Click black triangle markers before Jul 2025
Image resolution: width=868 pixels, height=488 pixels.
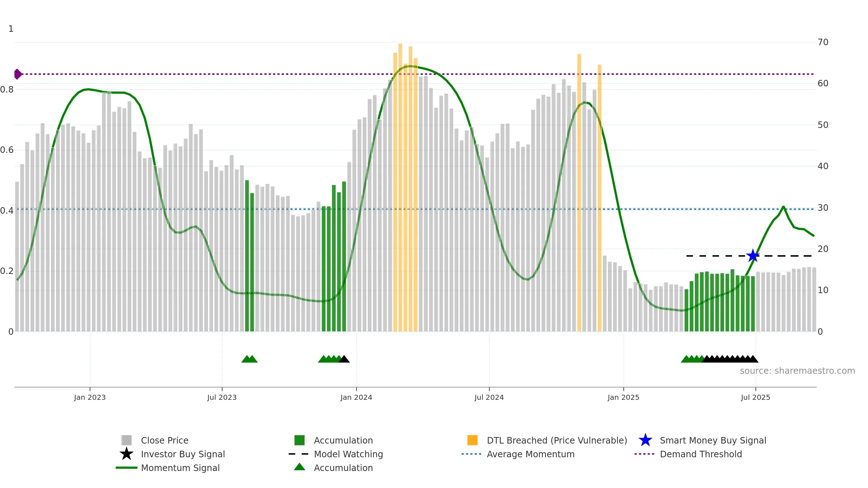[x=730, y=359]
